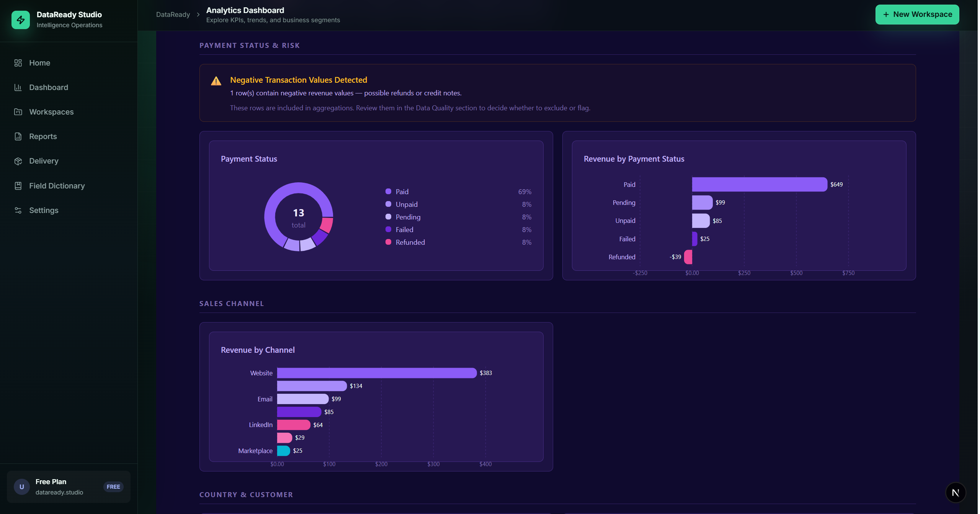
Task: Click the Settings sliders icon
Action: tap(18, 210)
